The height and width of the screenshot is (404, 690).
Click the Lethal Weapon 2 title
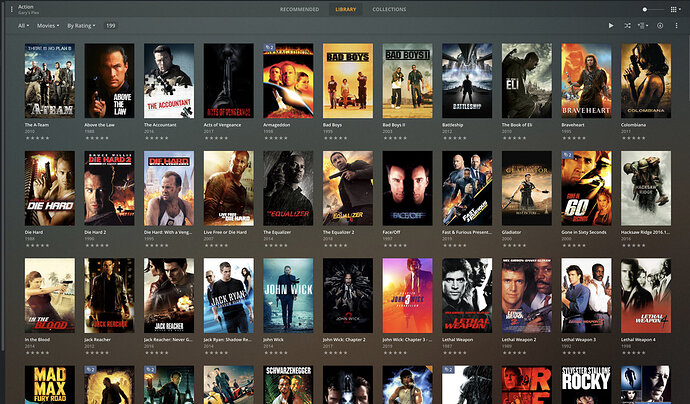tap(519, 340)
